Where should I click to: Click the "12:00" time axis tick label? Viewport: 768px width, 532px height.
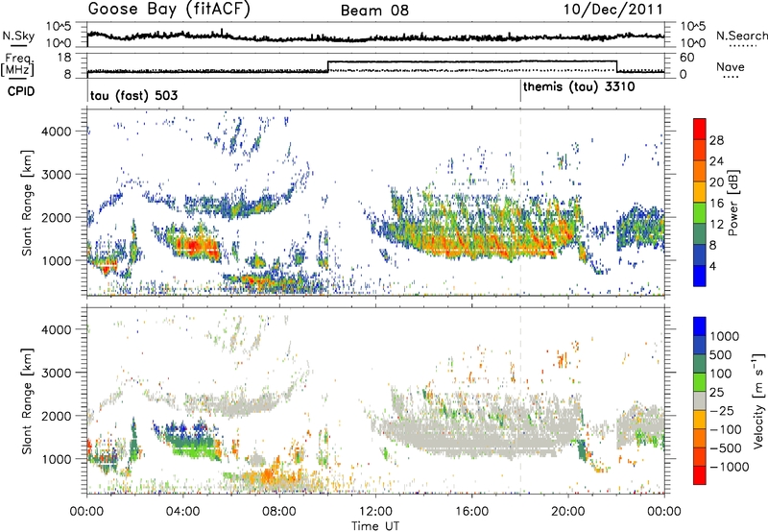(x=375, y=512)
